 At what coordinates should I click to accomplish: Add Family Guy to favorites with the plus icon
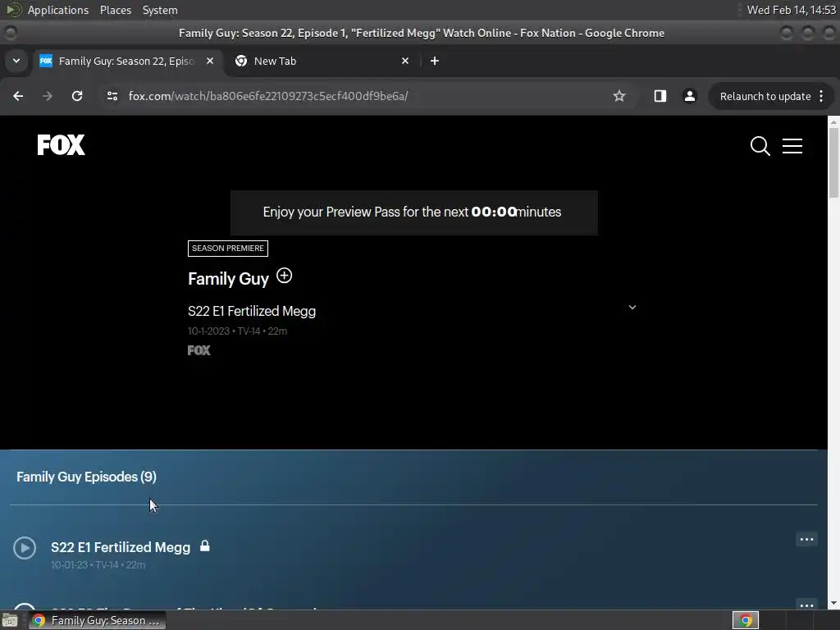coord(284,276)
